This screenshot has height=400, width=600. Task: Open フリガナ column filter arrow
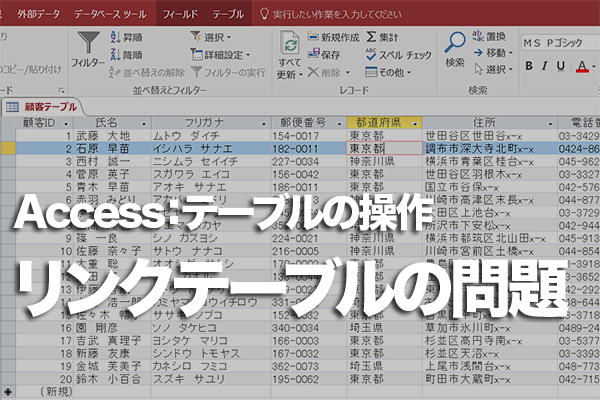tap(263, 124)
